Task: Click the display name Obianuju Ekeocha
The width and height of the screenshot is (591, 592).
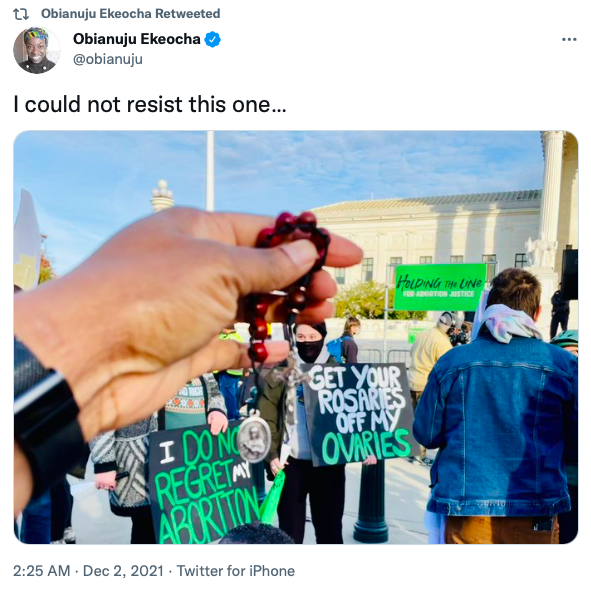Action: [136, 39]
